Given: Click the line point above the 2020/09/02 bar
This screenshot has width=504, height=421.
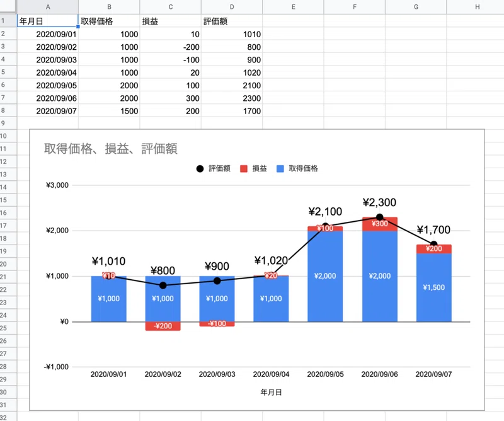Looking at the screenshot, I should (163, 285).
